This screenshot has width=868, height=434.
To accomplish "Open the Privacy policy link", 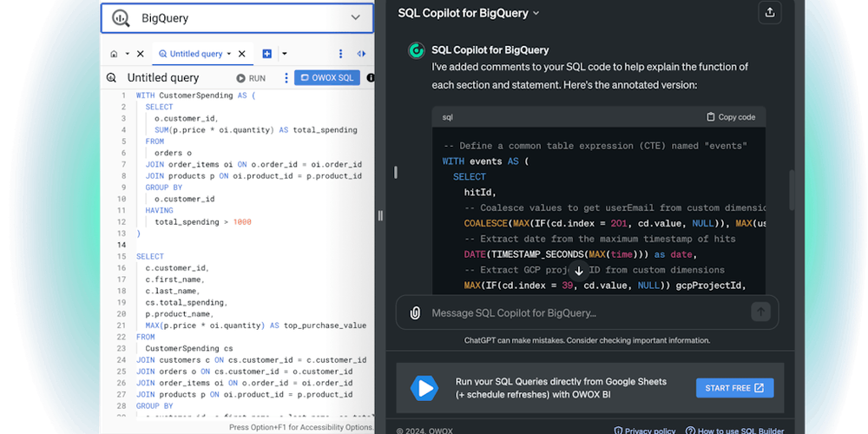I will (x=644, y=431).
